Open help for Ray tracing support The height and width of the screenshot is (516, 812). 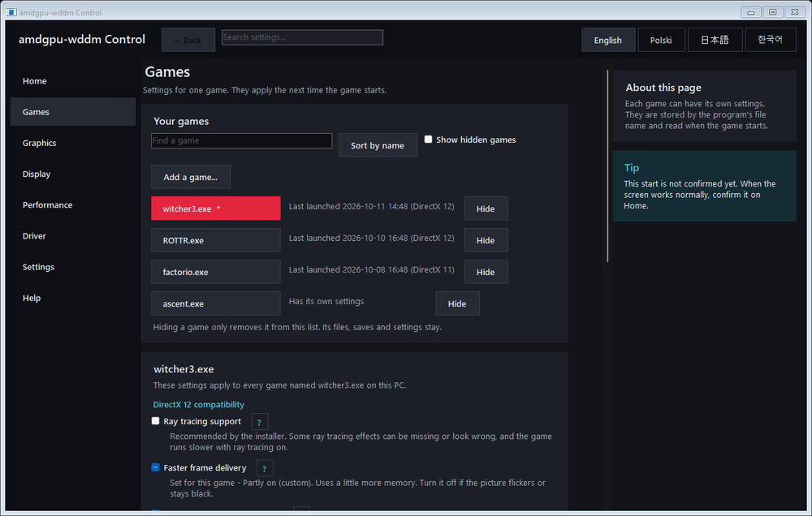pos(260,422)
